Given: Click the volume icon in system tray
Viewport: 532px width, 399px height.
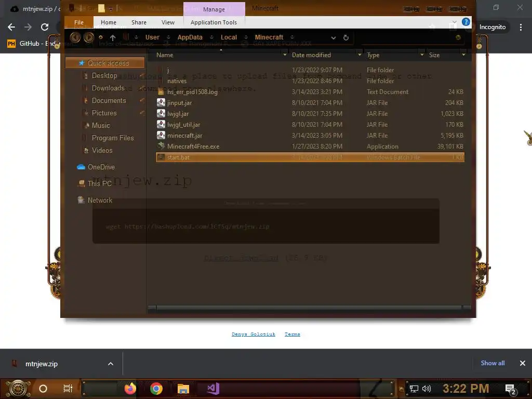Looking at the screenshot, I should [x=427, y=389].
